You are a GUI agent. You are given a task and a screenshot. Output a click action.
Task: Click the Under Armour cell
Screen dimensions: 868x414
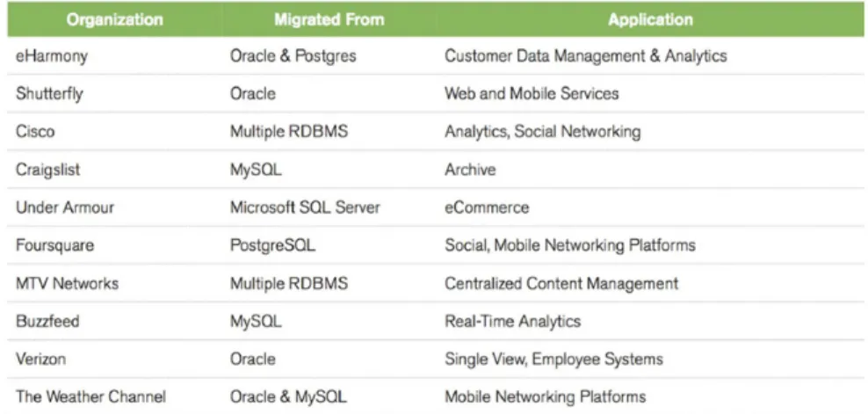point(65,207)
